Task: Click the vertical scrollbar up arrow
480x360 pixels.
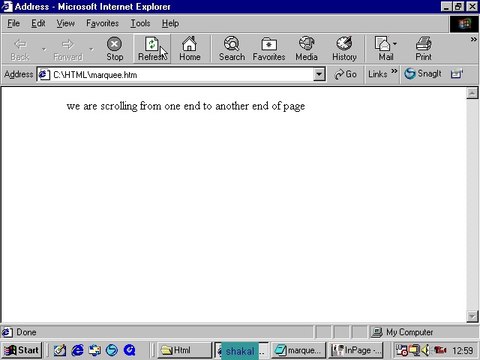Action: 472,93
